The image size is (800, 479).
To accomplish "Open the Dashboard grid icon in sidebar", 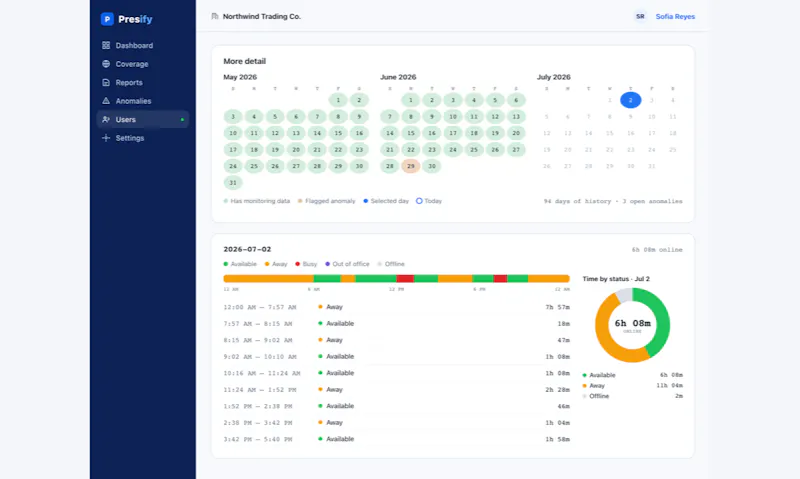I will tap(106, 45).
